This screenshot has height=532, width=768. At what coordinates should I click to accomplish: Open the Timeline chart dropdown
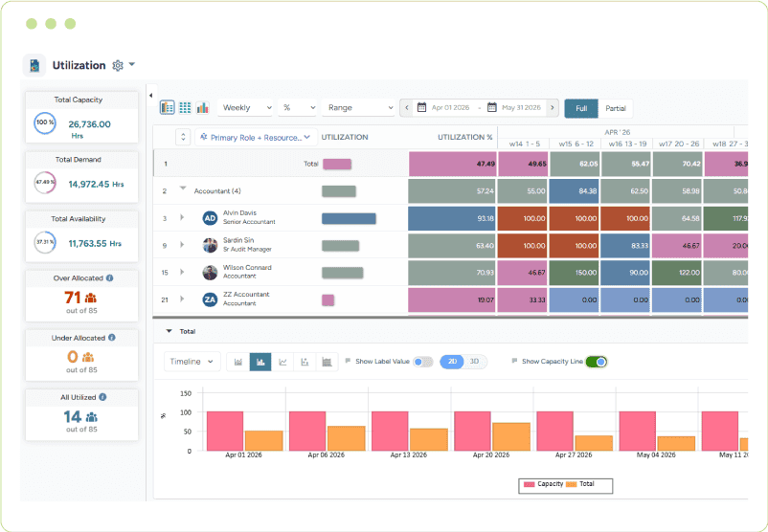tap(192, 362)
